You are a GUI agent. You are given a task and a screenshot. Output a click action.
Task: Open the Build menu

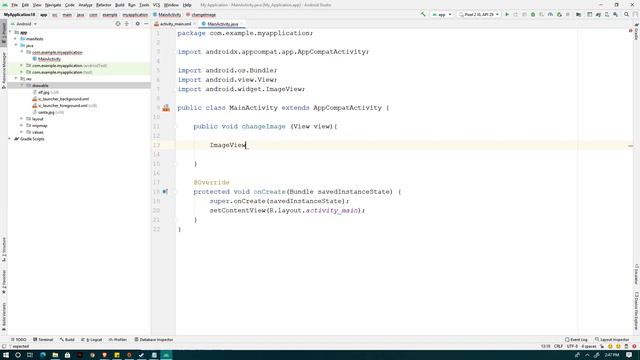pyautogui.click(x=120, y=5)
